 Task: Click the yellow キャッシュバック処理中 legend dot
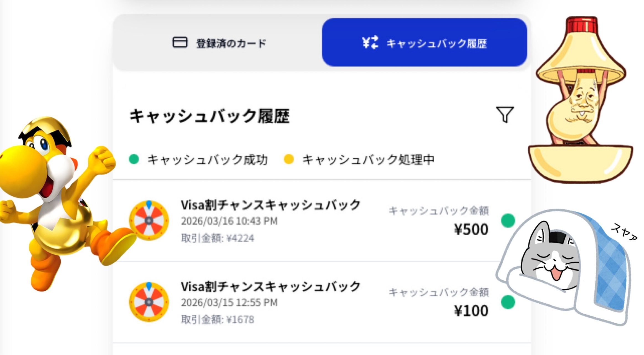[x=288, y=159]
